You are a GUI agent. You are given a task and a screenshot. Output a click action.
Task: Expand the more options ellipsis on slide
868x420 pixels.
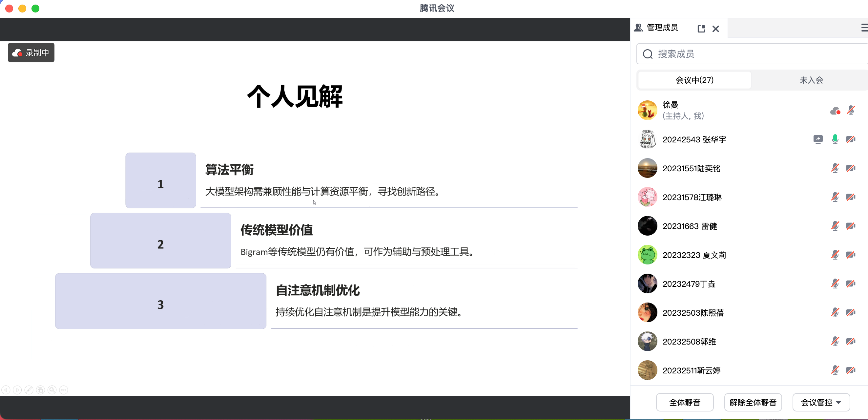(64, 390)
